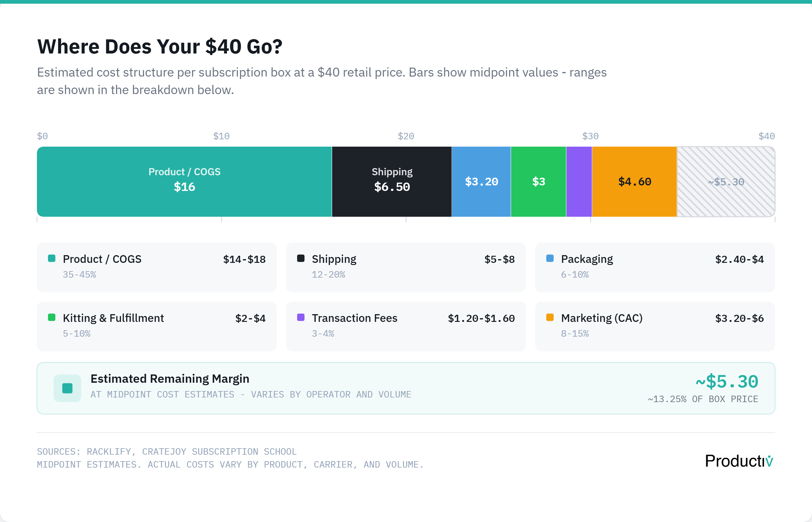This screenshot has width=812, height=522.
Task: Click the blue Packaging legend swatch
Action: point(550,258)
